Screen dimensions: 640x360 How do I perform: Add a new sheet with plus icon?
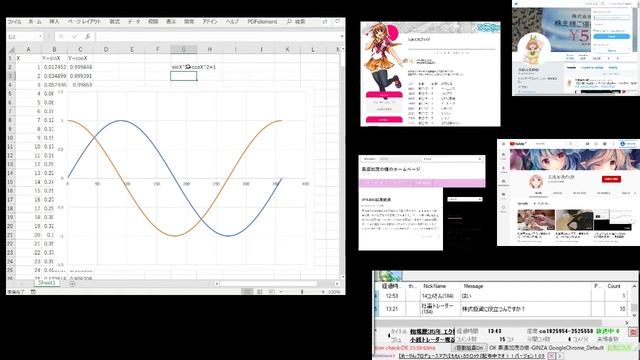[x=72, y=283]
